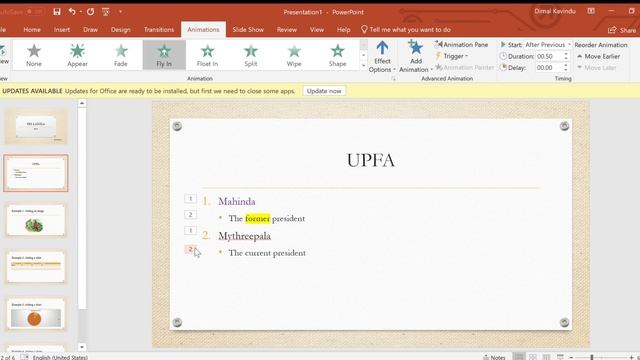Expand the animation gallery more arrow
The height and width of the screenshot is (360, 640).
(x=363, y=65)
